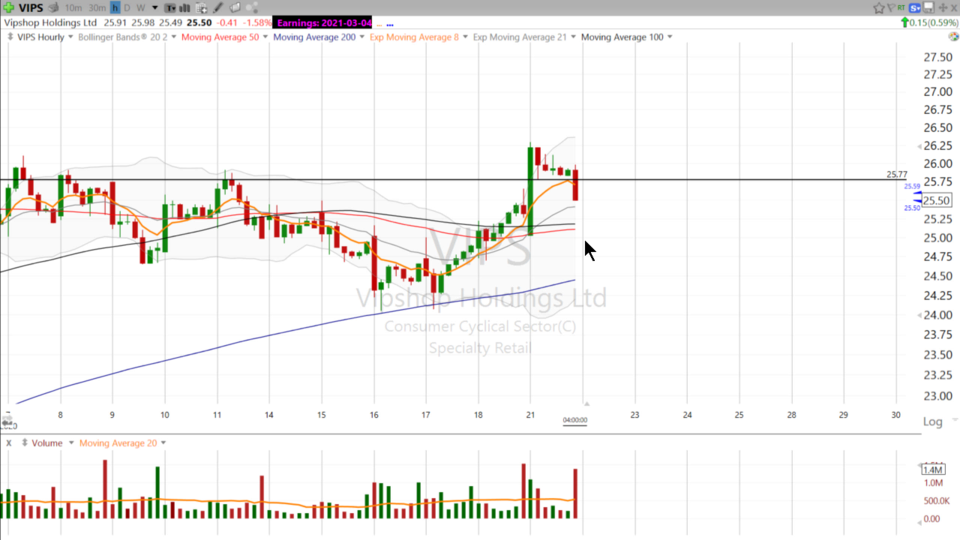This screenshot has height=540, width=960.
Task: Click the 25.77 horizontal line label
Action: click(x=897, y=174)
